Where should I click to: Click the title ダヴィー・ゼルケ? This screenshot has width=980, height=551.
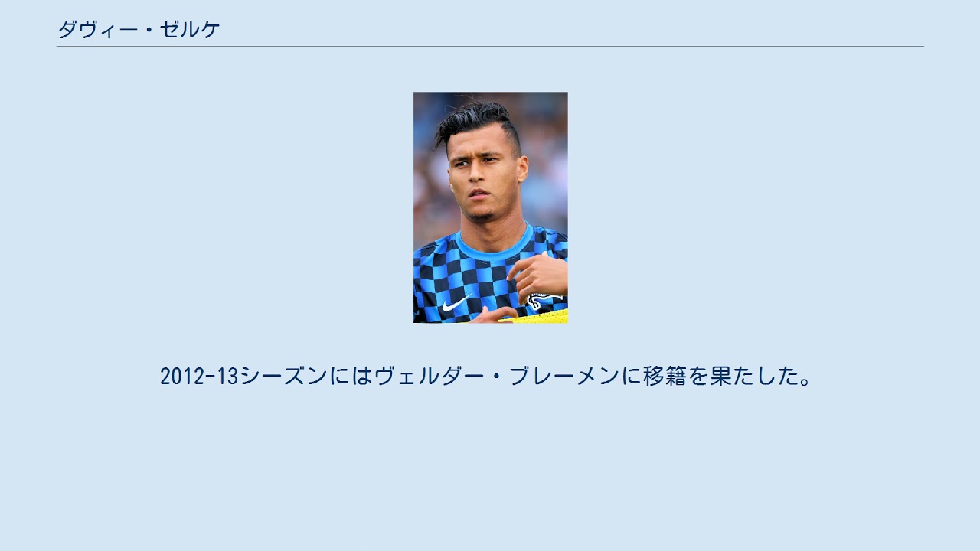[x=139, y=30]
